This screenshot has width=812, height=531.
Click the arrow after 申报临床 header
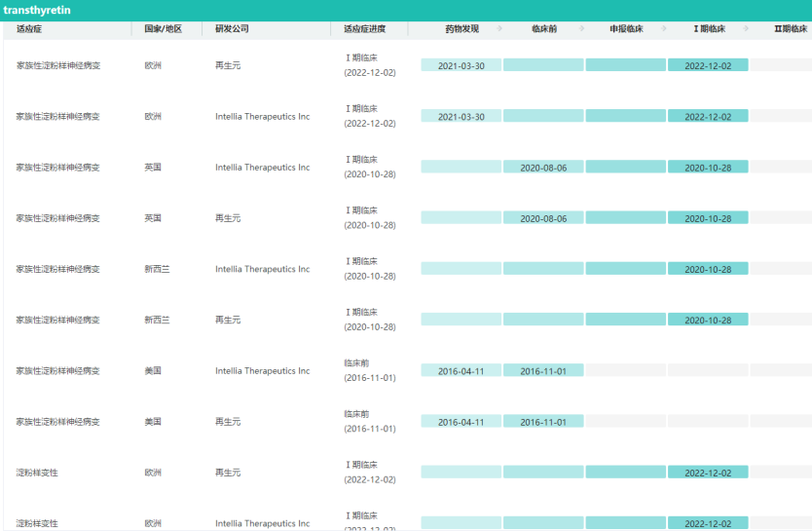[x=664, y=28]
